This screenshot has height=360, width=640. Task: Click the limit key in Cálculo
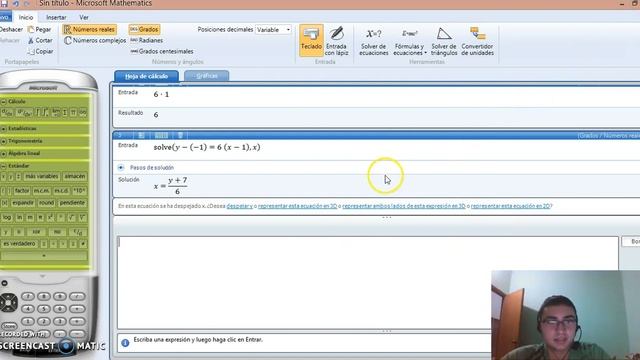point(56,112)
